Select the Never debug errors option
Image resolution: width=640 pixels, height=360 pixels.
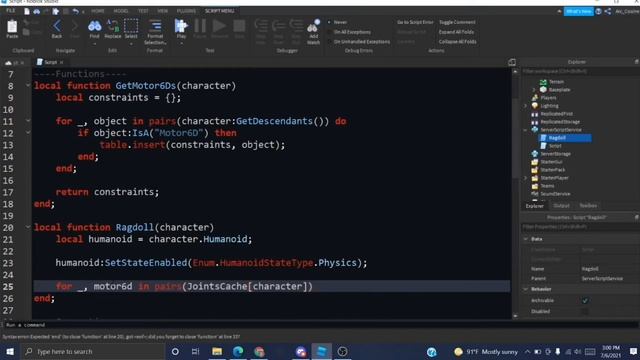pyautogui.click(x=329, y=22)
